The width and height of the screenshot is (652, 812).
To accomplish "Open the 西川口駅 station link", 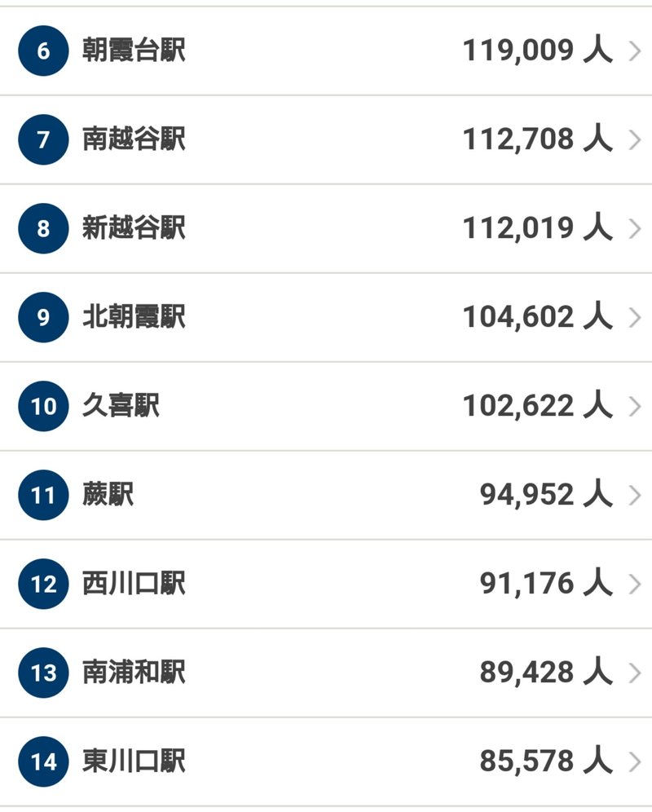I will coord(134,584).
